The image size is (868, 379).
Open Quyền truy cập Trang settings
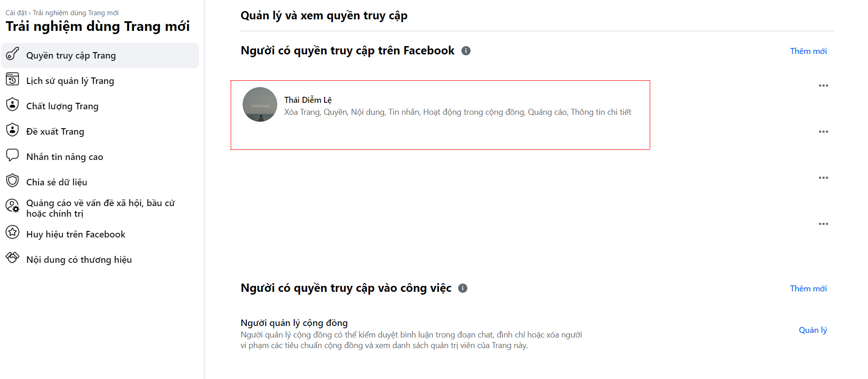pyautogui.click(x=100, y=55)
